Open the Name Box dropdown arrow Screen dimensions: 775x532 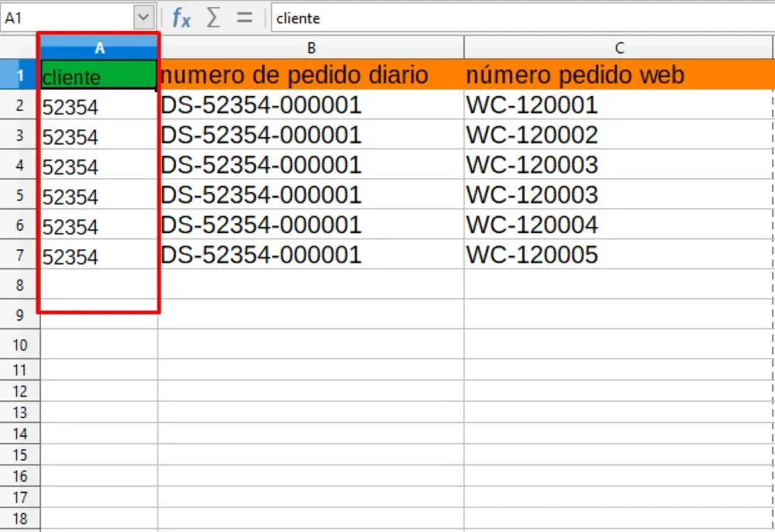143,15
